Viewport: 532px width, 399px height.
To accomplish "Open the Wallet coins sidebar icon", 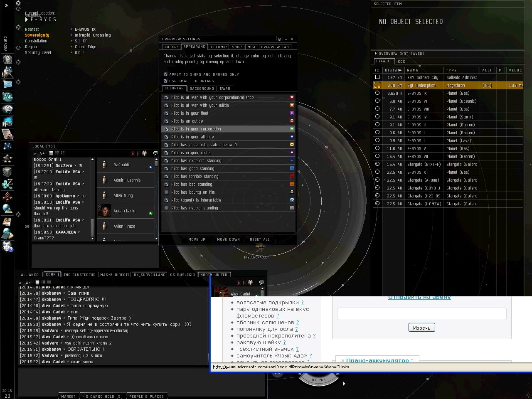I will tap(7, 184).
